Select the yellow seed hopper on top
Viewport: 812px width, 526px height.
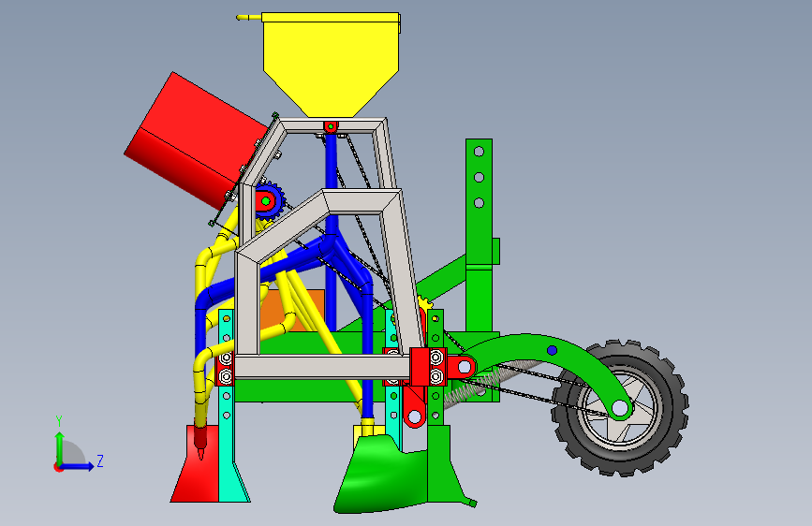331,65
